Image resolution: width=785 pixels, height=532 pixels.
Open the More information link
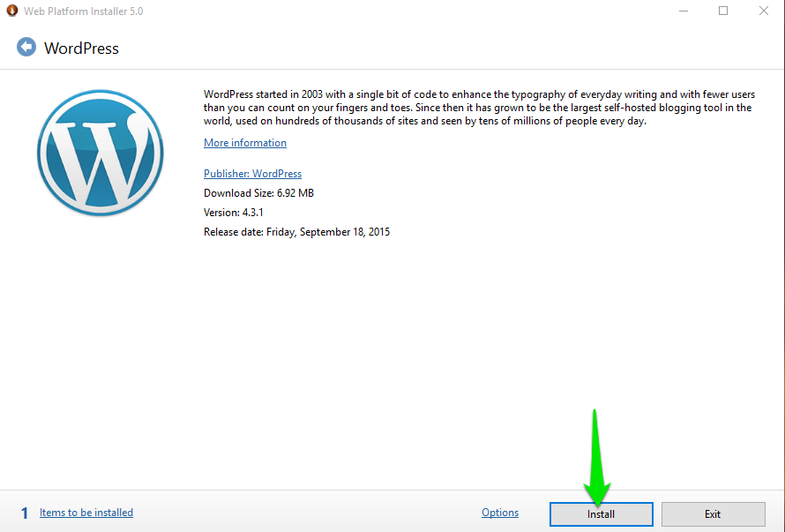coord(245,143)
